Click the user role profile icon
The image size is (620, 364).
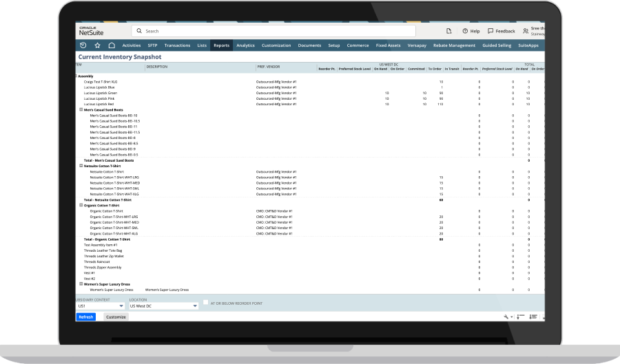click(x=526, y=31)
